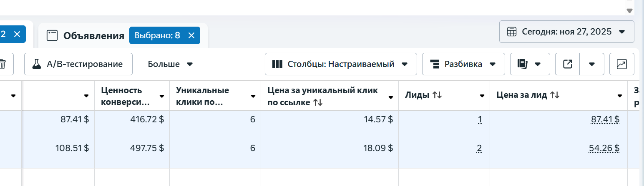This screenshot has height=186, width=644.
Task: Click the Объявления tab window icon
Action: coord(52,35)
